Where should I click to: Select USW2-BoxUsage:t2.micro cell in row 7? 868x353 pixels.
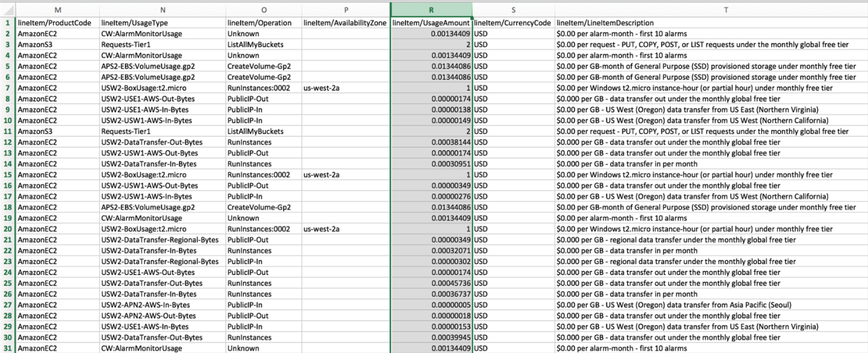pos(162,88)
